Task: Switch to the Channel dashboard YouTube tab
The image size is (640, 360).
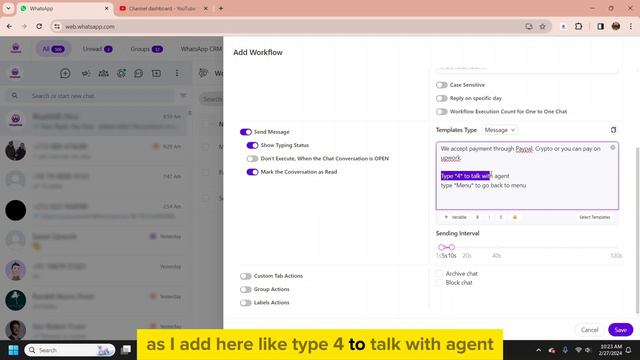Action: click(163, 8)
